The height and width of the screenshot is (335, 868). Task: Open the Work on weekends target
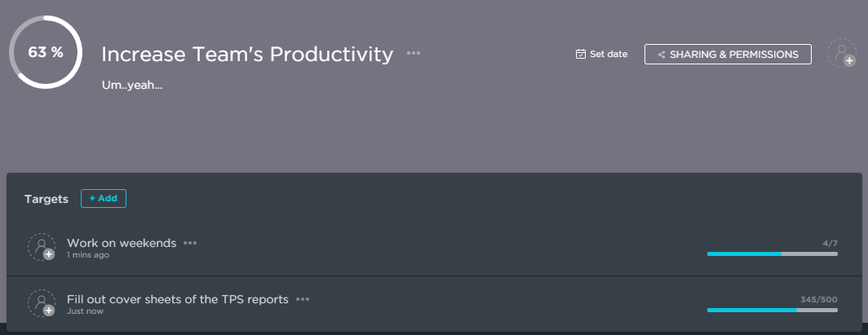point(122,243)
